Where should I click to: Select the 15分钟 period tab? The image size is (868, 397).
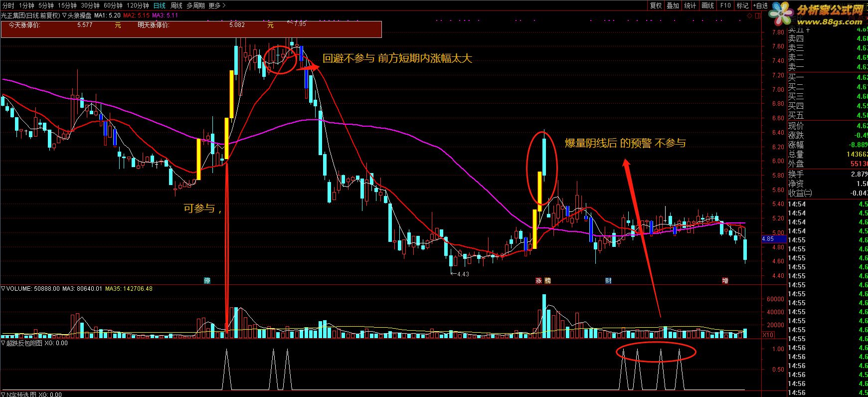tap(67, 5)
